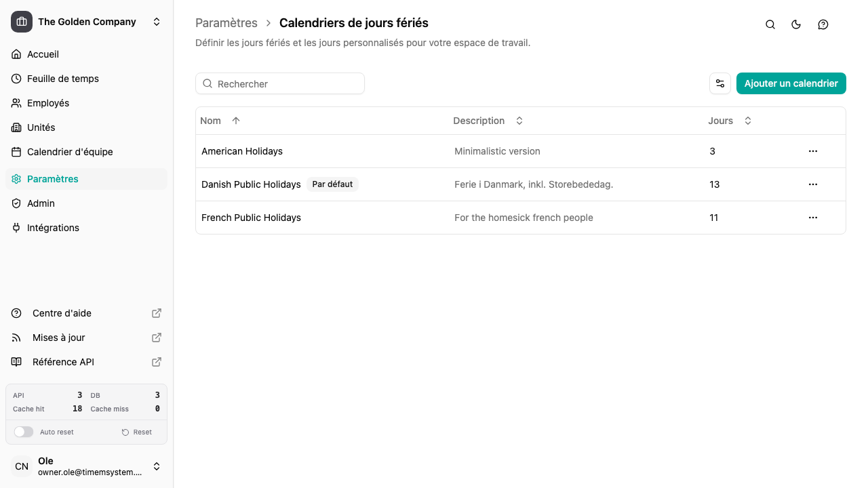The height and width of the screenshot is (488, 868).
Task: Select the Feuille de temps clock icon
Action: [16, 79]
